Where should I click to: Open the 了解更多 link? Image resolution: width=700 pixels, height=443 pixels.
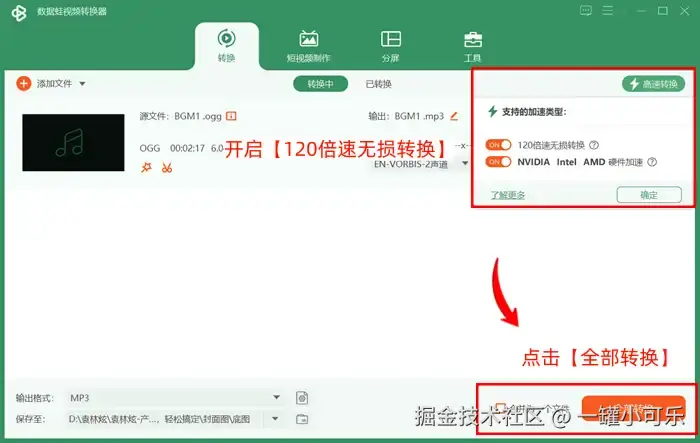pyautogui.click(x=508, y=195)
